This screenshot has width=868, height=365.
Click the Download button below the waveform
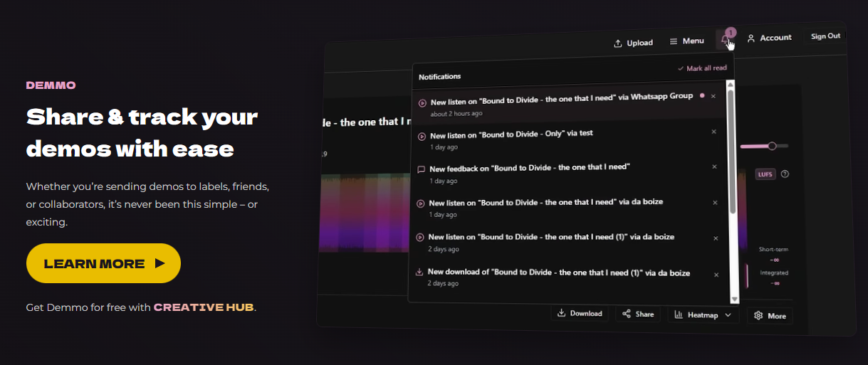580,313
